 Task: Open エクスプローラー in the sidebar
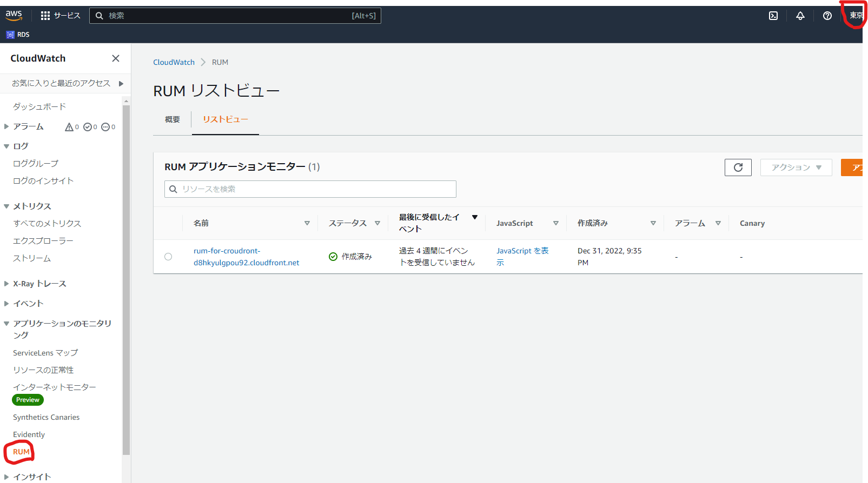click(x=43, y=240)
